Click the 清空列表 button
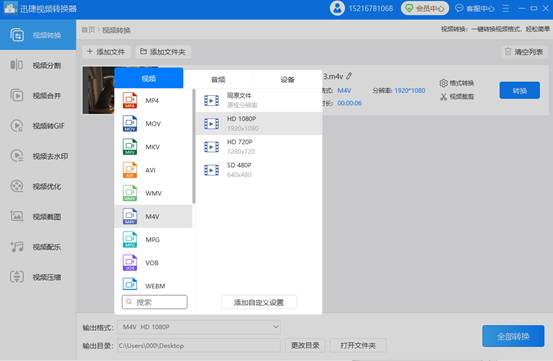 (x=524, y=52)
